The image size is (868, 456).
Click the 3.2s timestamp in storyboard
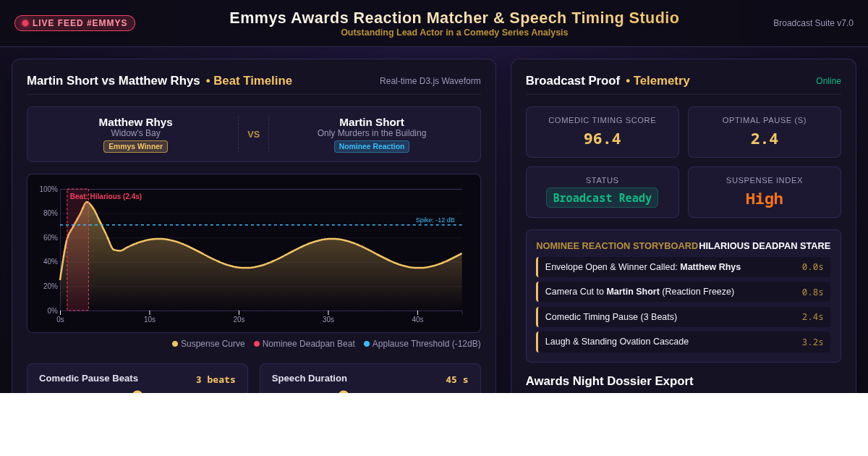(812, 342)
